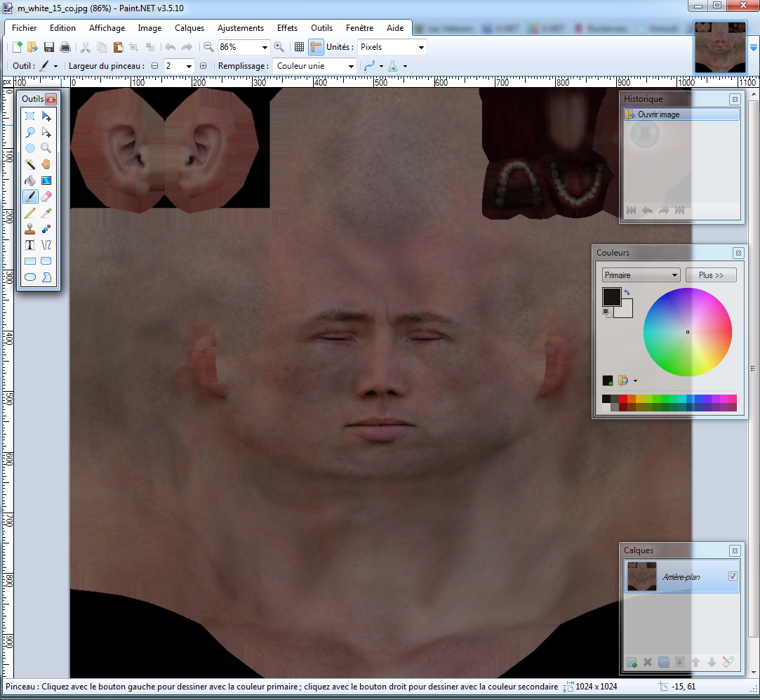Select the Color Picker eyedropper tool

(x=46, y=213)
